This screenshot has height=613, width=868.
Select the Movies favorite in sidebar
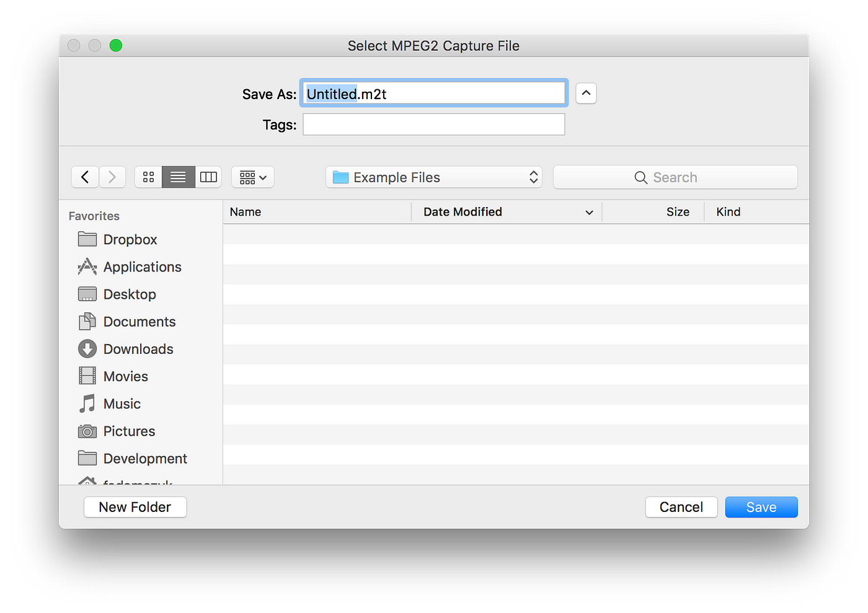pyautogui.click(x=125, y=376)
